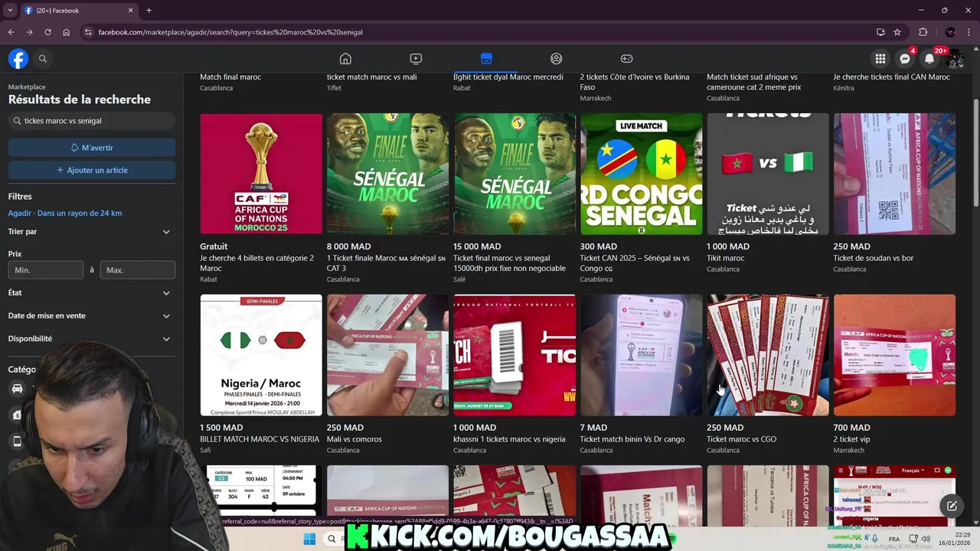Open the Windows Start button
The width and height of the screenshot is (980, 551).
[309, 539]
